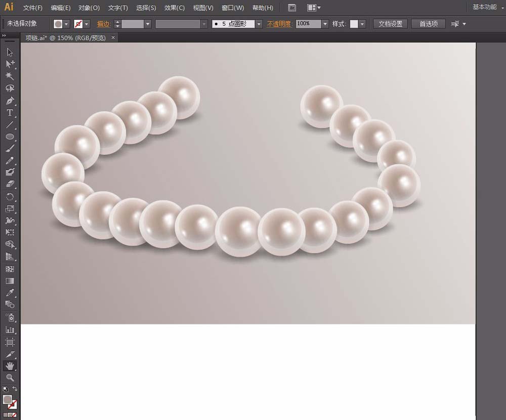The image size is (506, 420).
Task: Select the Blob Brush tool
Action: [x=10, y=172]
